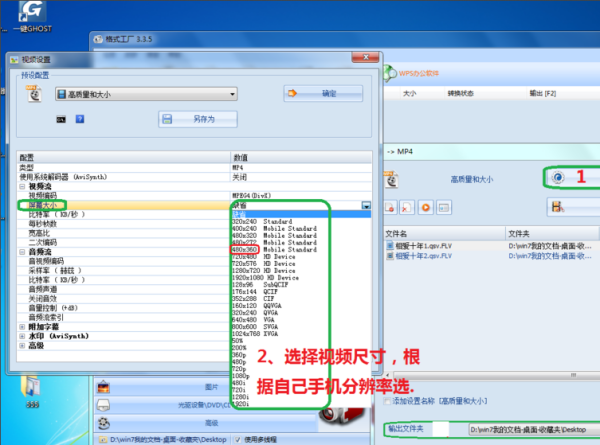600x445 pixels.
Task: Click the orange play icon above the file list
Action: pos(426,208)
